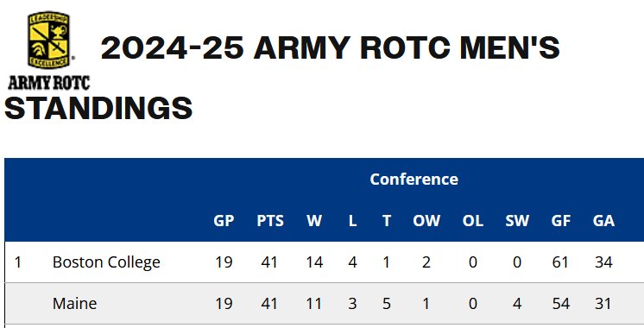Sort by the OW column header
Image resolution: width=644 pixels, height=328 pixels.
coord(426,220)
